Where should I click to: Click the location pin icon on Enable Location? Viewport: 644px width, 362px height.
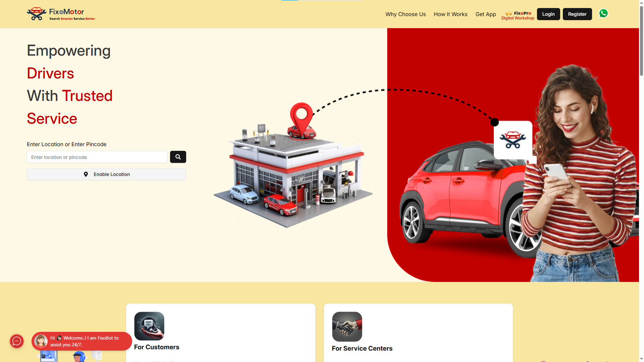86,174
